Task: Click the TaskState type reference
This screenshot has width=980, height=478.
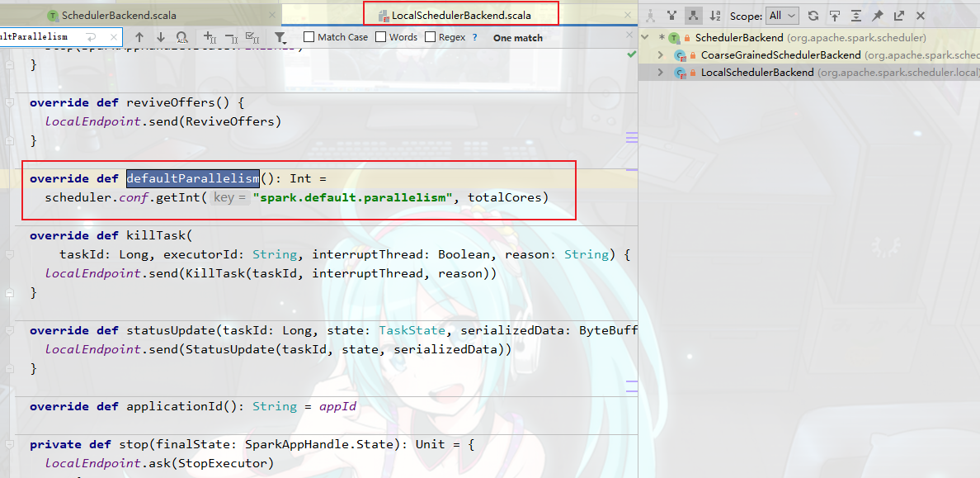Action: click(x=412, y=330)
